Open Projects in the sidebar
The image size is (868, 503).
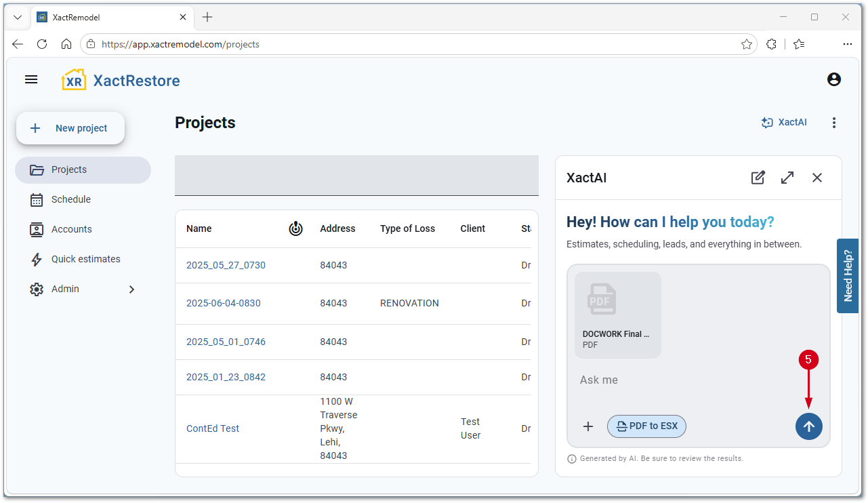point(83,170)
